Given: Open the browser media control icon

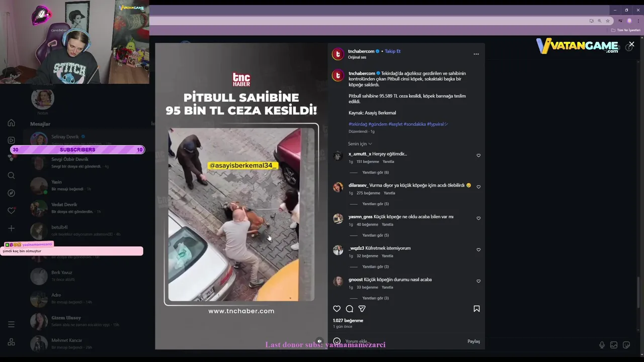Looking at the screenshot, I should [620, 21].
